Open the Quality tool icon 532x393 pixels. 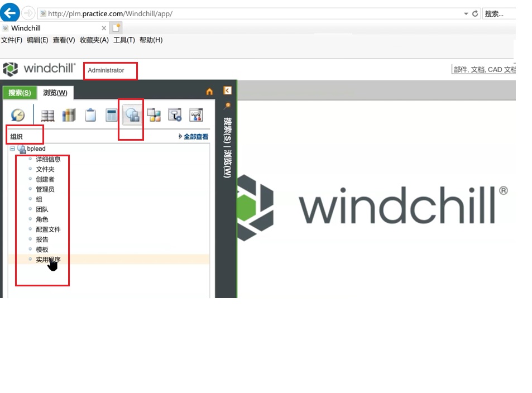click(x=175, y=116)
